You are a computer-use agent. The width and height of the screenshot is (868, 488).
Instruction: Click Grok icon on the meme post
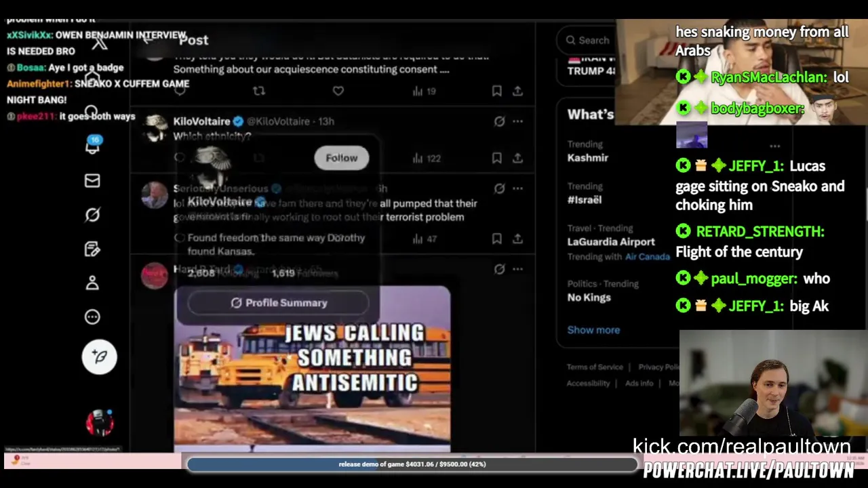pyautogui.click(x=499, y=269)
